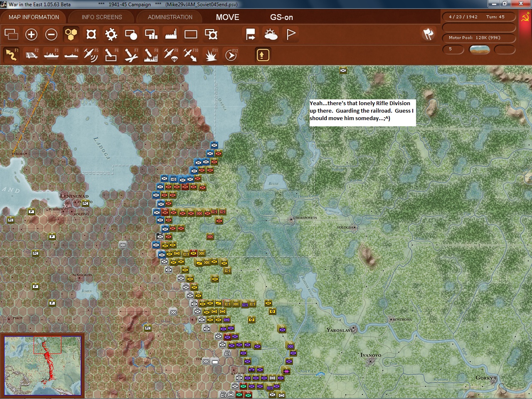The image size is (532, 399).
Task: Select the F10 air transfer icon
Action: click(x=191, y=55)
